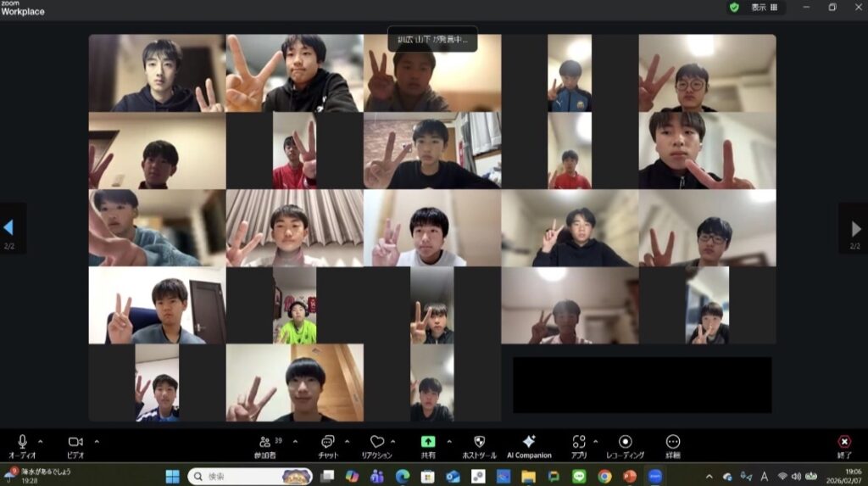Open ホストツール host tools shield icon
The width and height of the screenshot is (868, 486).
click(479, 443)
